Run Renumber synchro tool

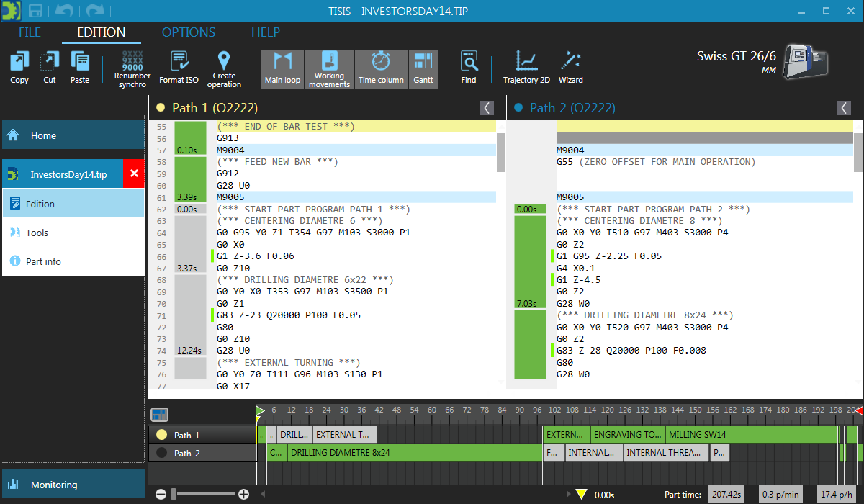(132, 69)
